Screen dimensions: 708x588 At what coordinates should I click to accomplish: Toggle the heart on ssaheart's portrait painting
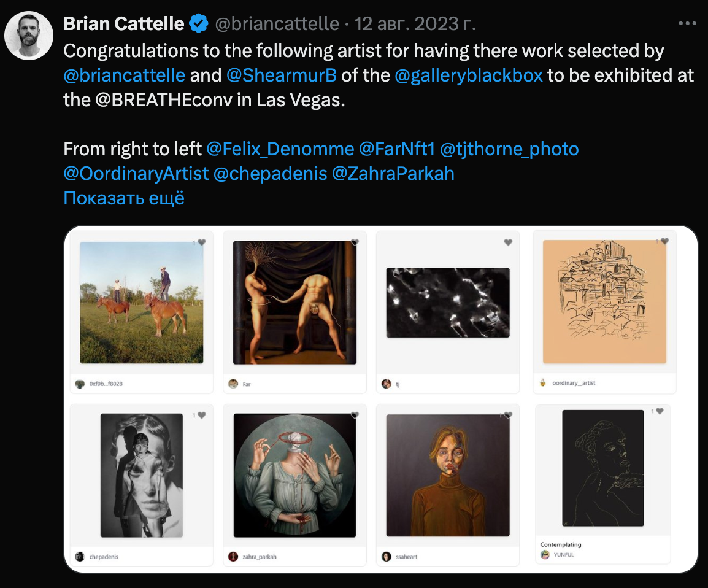coord(507,415)
